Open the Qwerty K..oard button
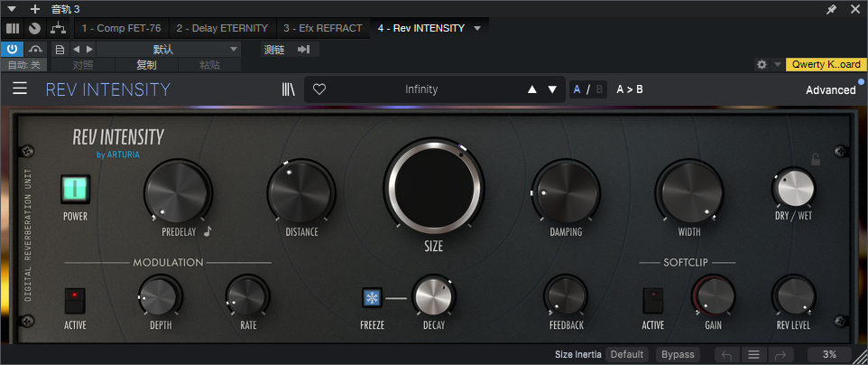 click(826, 64)
